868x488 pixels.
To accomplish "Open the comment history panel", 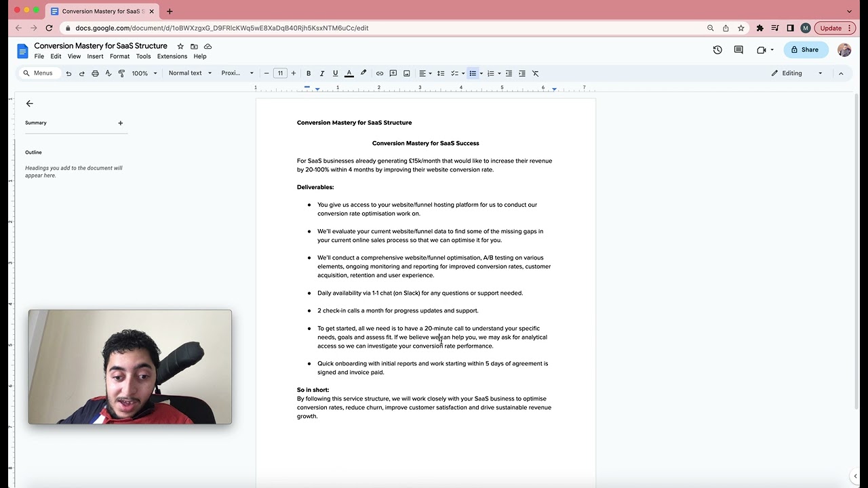I will click(738, 49).
